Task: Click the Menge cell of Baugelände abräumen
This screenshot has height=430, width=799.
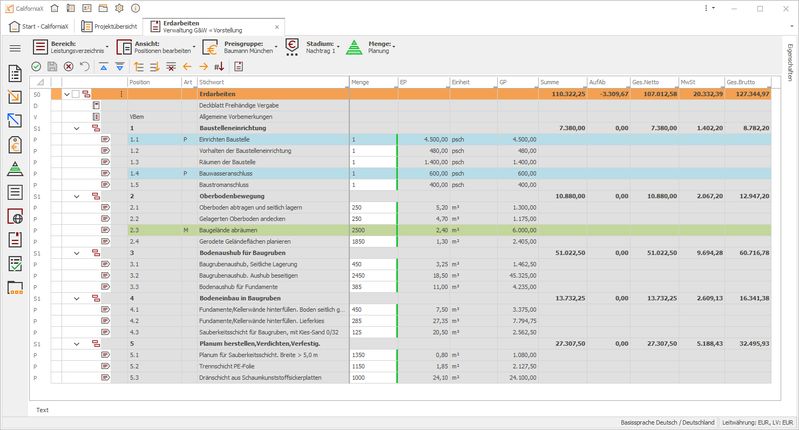Action: pyautogui.click(x=372, y=230)
